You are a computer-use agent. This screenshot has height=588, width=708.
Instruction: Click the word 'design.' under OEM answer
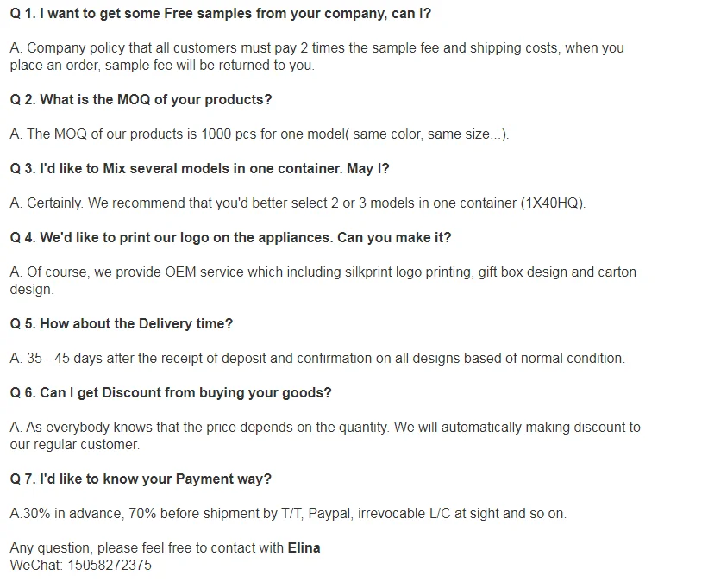point(32,290)
